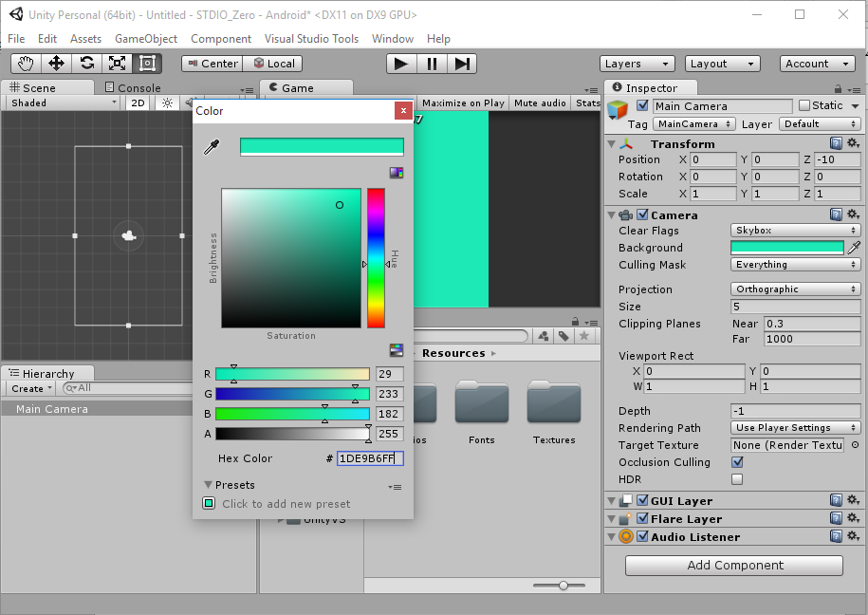The width and height of the screenshot is (868, 615).
Task: Open Camera component help
Action: click(836, 214)
